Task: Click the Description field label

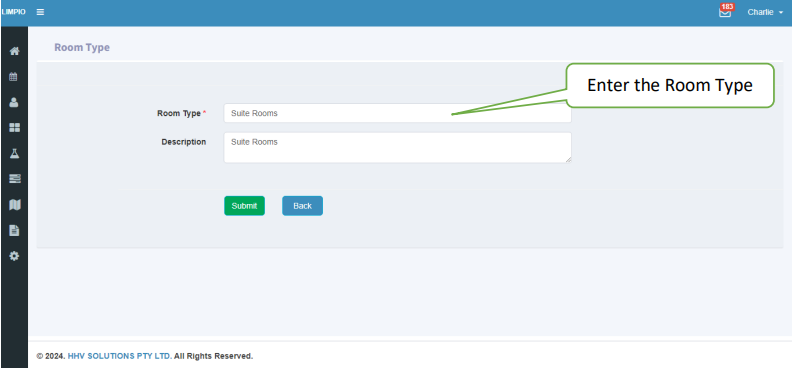Action: 184,142
